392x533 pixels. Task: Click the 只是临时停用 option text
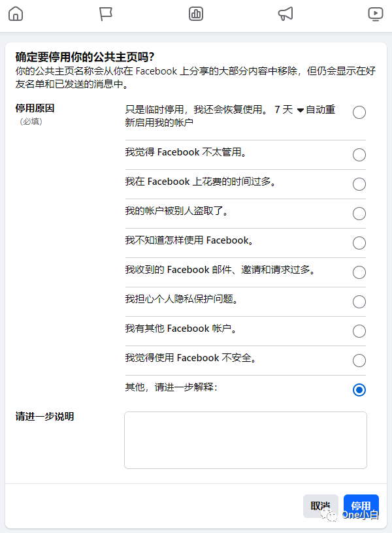196,110
